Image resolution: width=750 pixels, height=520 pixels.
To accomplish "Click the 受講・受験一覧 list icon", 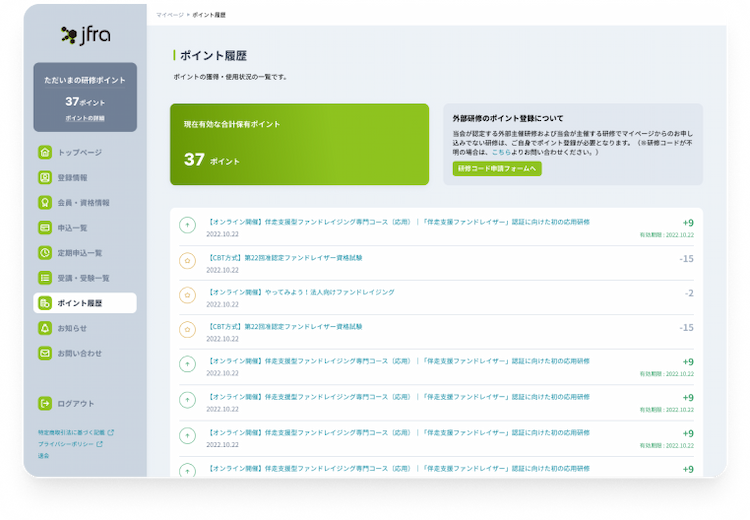I will [x=45, y=278].
